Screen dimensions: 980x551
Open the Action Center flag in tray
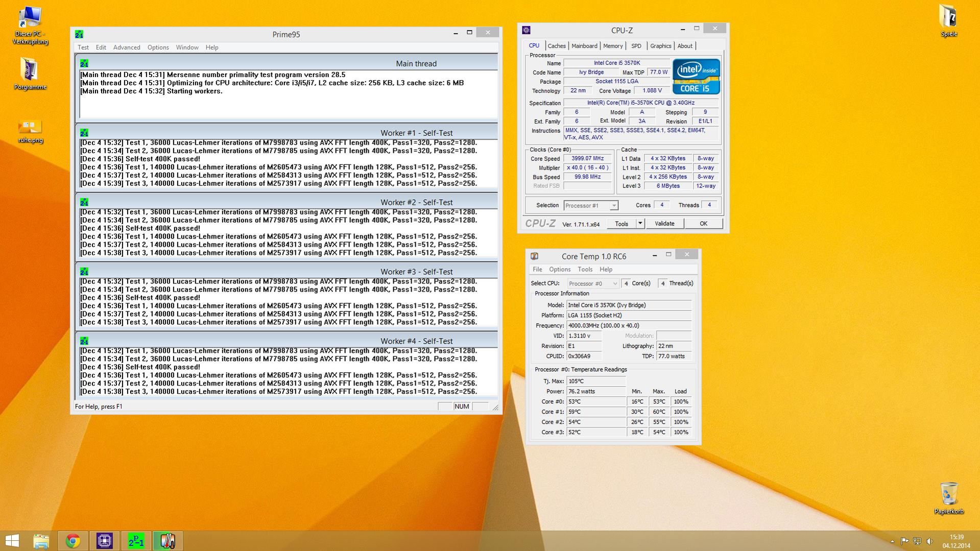pos(904,541)
